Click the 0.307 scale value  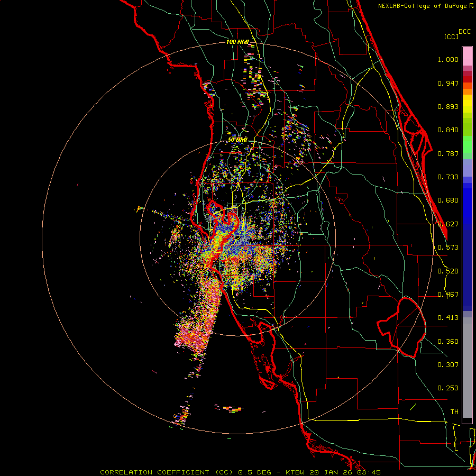click(x=448, y=365)
